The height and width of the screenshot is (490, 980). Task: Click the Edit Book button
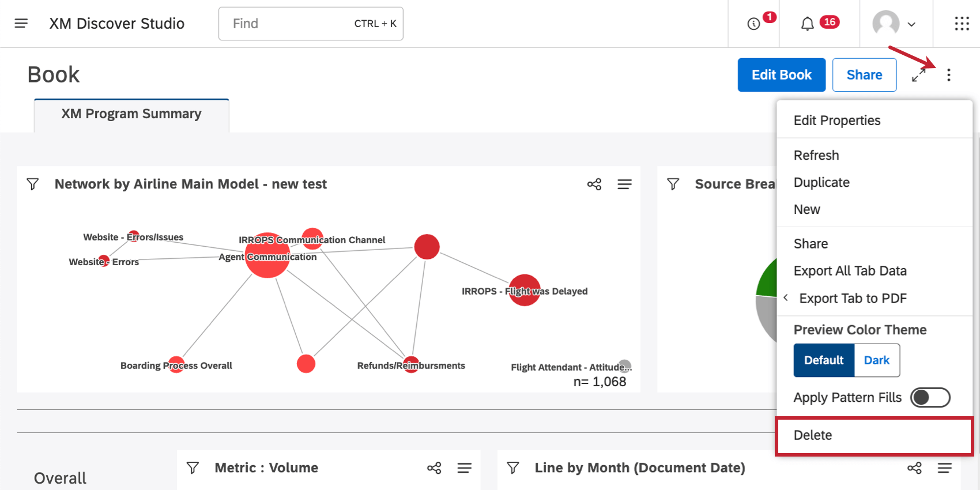(781, 75)
